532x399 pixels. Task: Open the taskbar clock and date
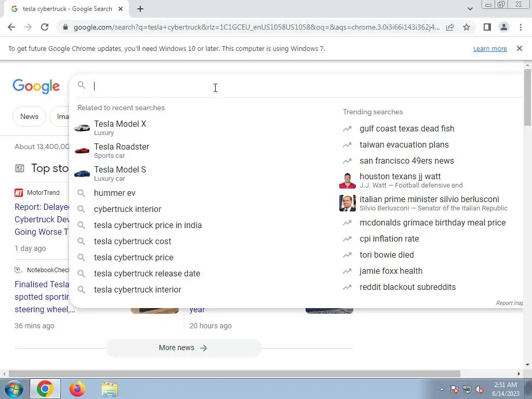[506, 389]
